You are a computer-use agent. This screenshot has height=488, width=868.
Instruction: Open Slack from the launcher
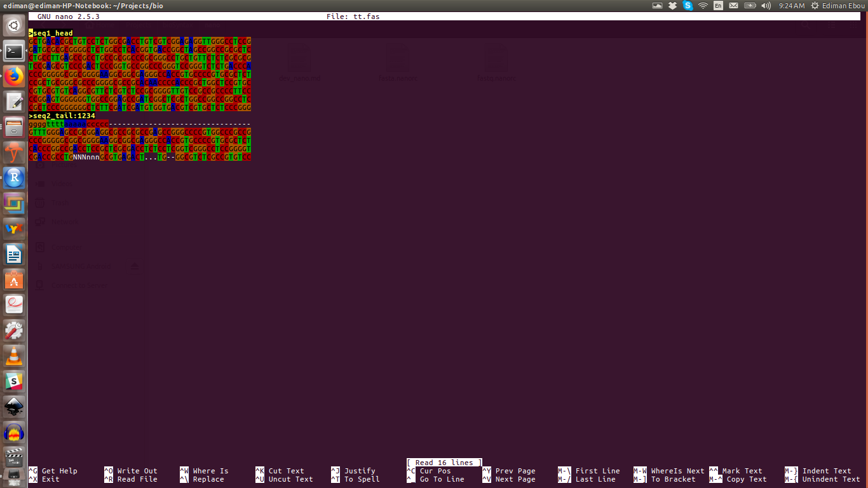[x=14, y=381]
